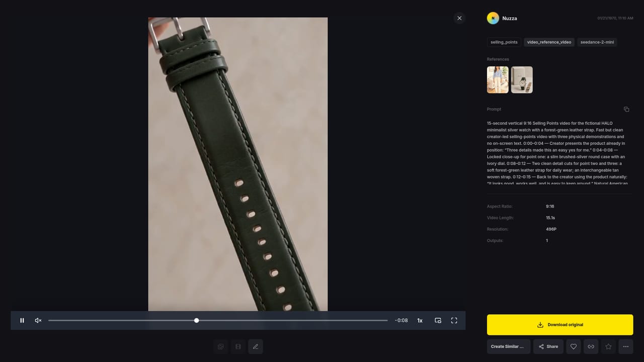Click the Download original button
The image size is (644, 362).
click(560, 325)
